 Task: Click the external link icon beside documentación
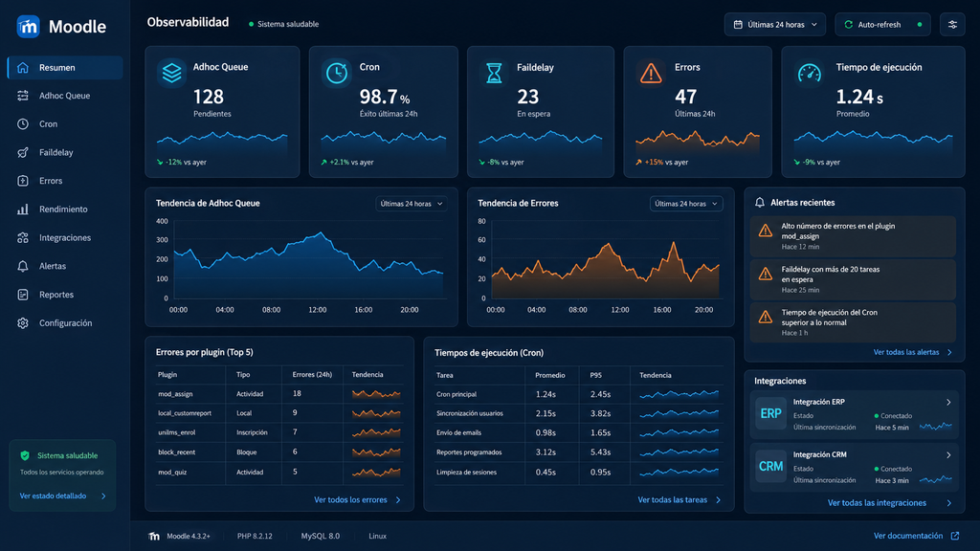tap(955, 536)
